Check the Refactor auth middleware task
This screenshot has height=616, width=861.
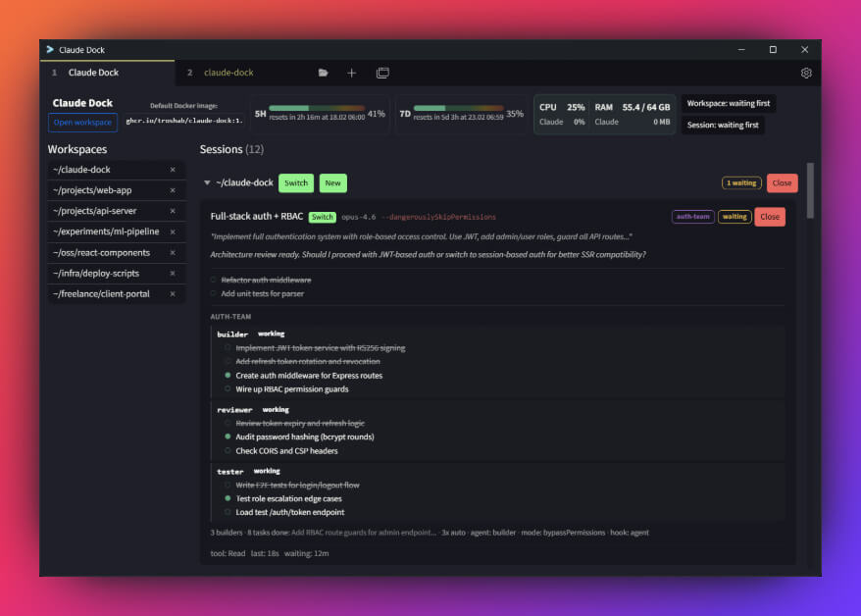tap(213, 280)
